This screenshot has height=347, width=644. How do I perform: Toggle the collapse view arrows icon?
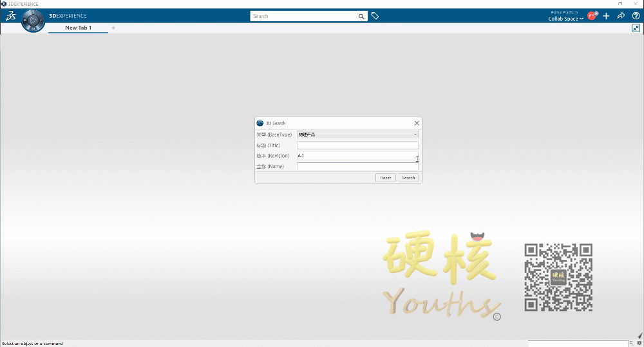(x=636, y=28)
